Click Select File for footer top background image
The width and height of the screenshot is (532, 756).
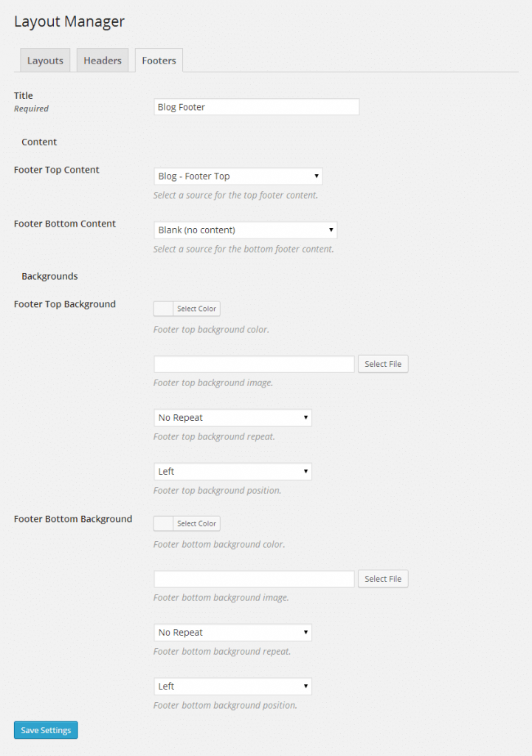click(x=382, y=363)
